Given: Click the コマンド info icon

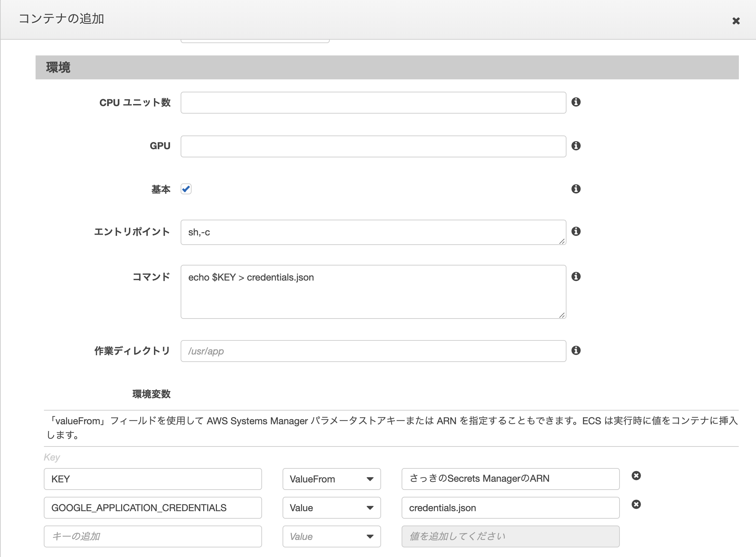Looking at the screenshot, I should click(576, 276).
